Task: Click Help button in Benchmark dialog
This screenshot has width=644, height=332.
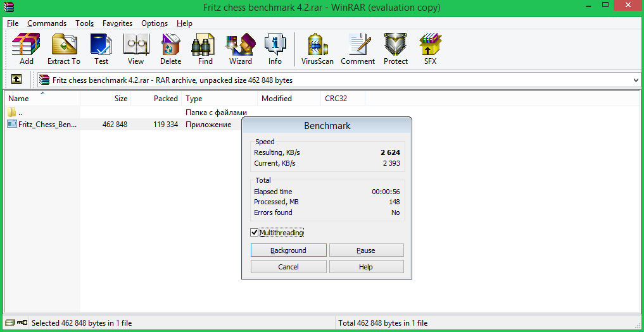Action: pos(367,267)
